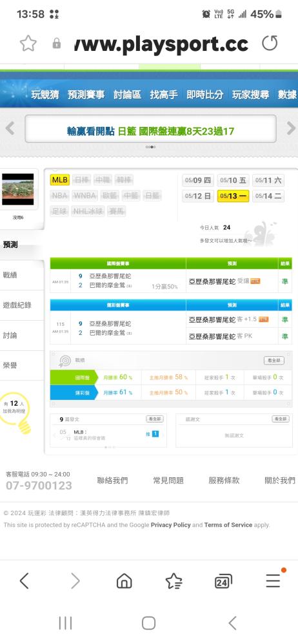The width and height of the screenshot is (298, 644).
Task: Open 預測賽事 in the navigation bar
Action: point(86,95)
